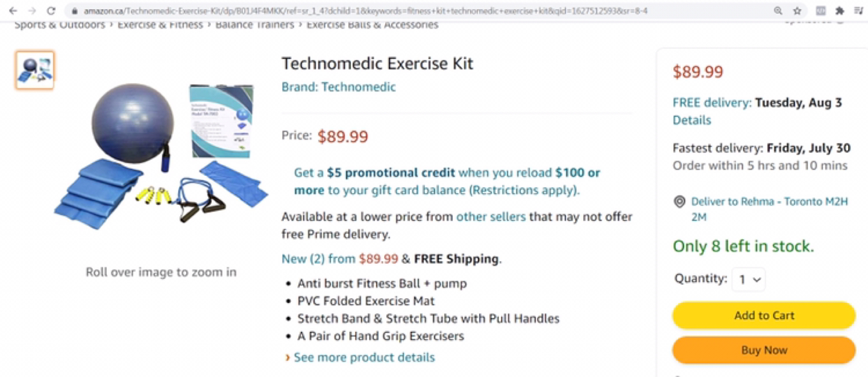Open the zoom magnifier icon in address bar
The width and height of the screenshot is (868, 377).
click(778, 10)
